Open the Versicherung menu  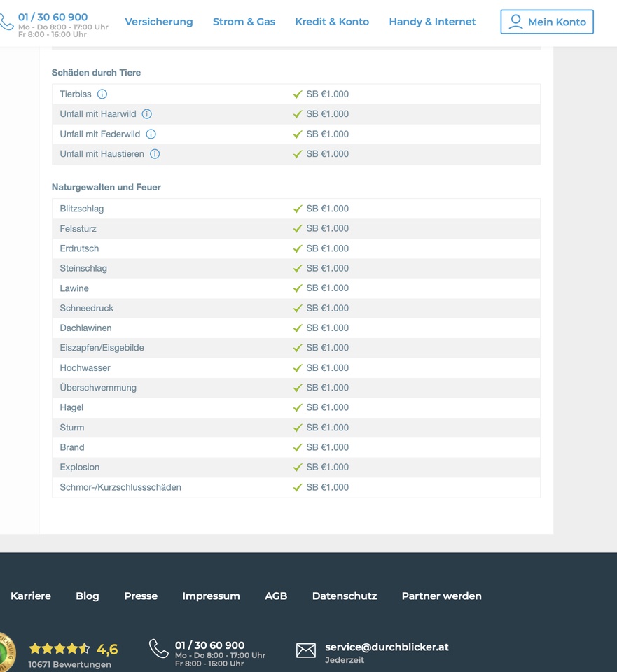click(x=159, y=22)
